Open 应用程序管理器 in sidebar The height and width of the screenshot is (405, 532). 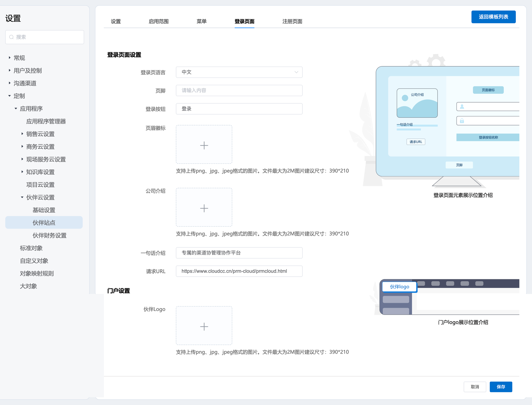46,121
